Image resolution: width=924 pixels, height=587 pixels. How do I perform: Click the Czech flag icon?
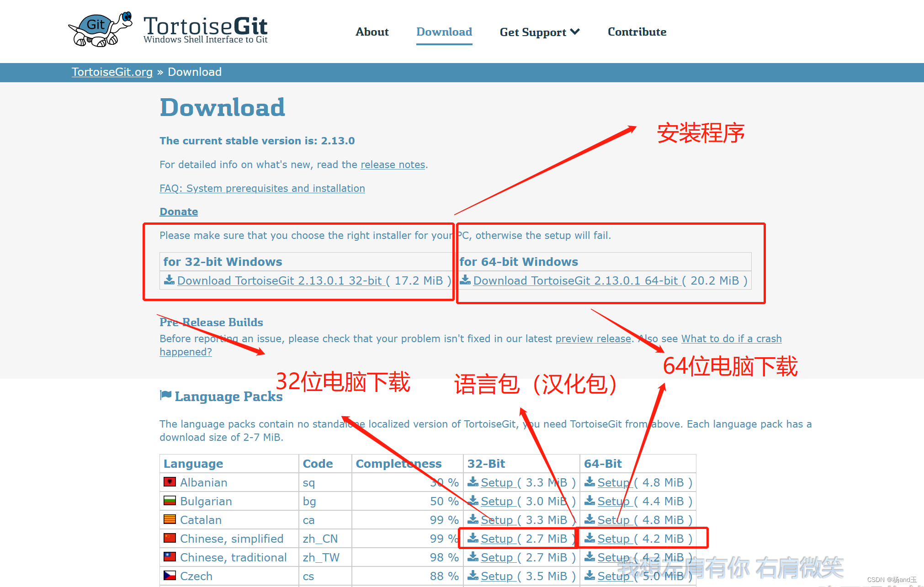pos(170,576)
